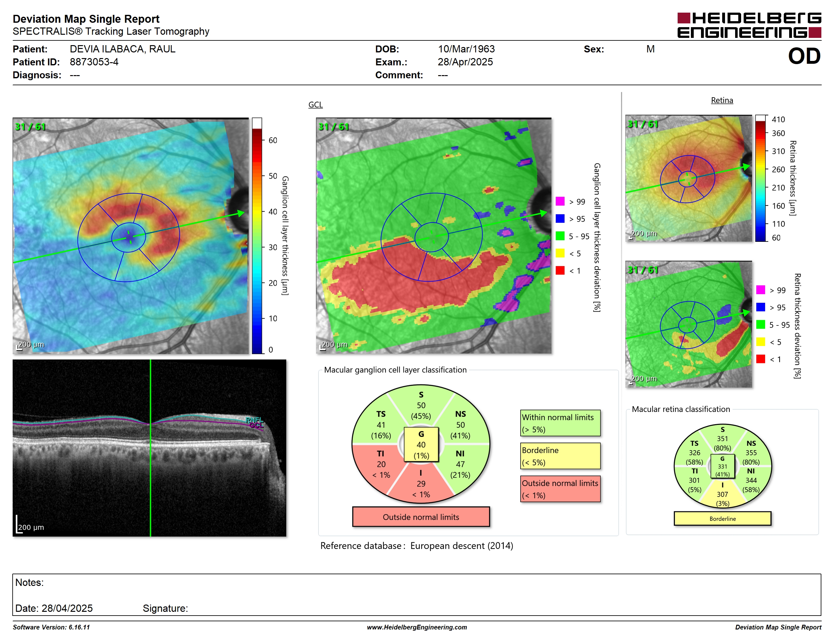Open the ganglion cell layer deviation map
Screen dimensions: 834x644
[x=434, y=236]
